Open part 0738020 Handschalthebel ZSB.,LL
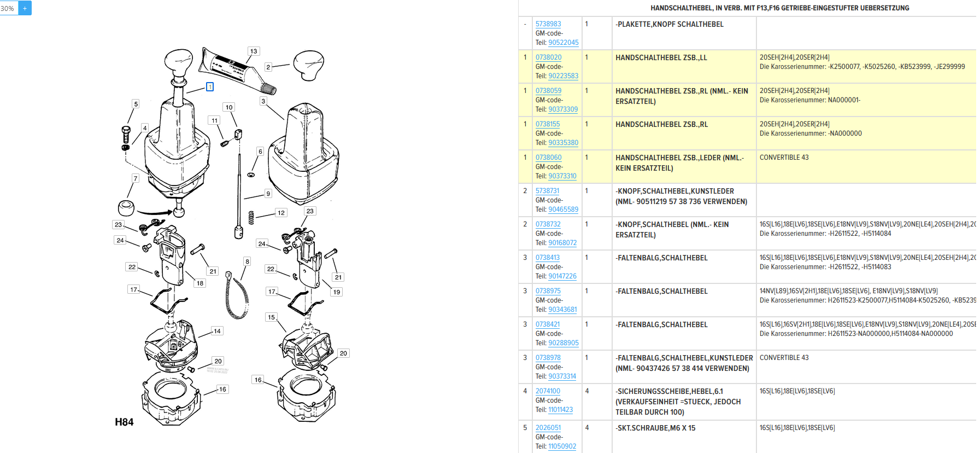 [x=548, y=57]
